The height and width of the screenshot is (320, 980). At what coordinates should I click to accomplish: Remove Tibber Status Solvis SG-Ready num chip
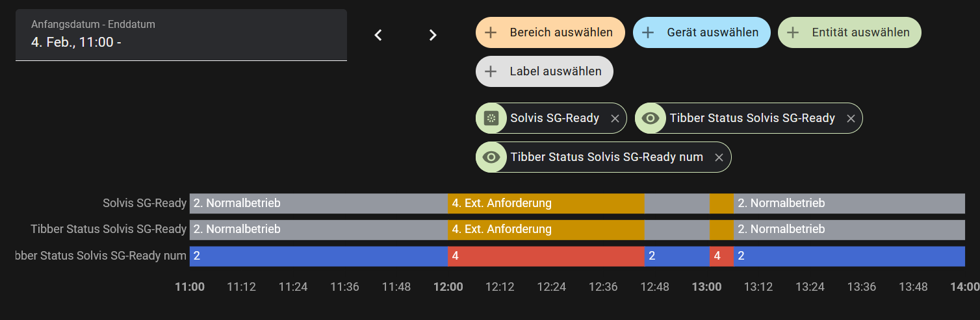[x=719, y=157]
